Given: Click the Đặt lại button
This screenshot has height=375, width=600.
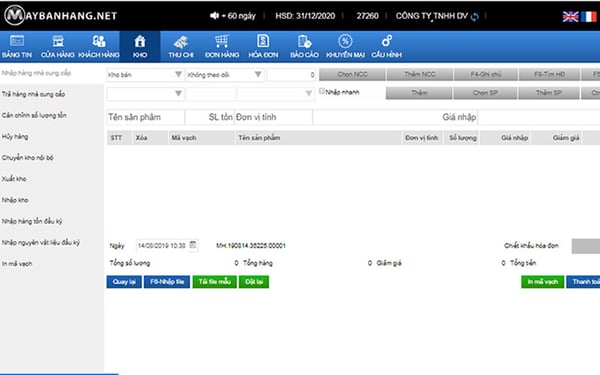Looking at the screenshot, I should tap(254, 282).
